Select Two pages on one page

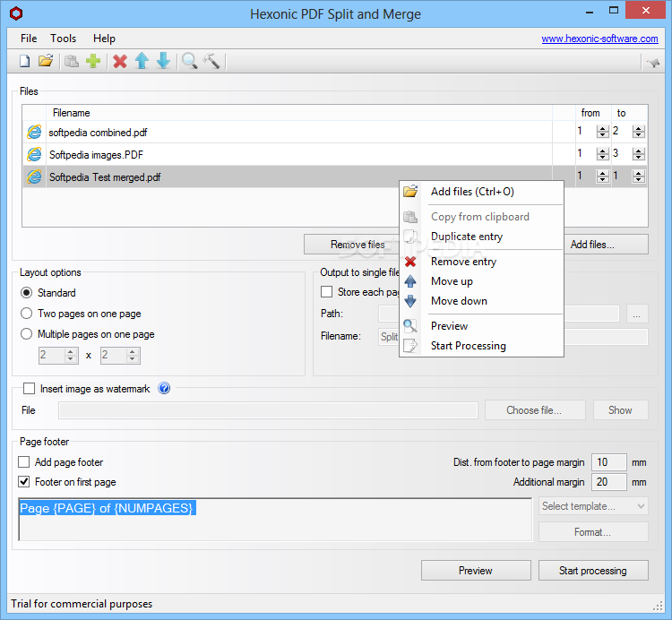[x=27, y=314]
